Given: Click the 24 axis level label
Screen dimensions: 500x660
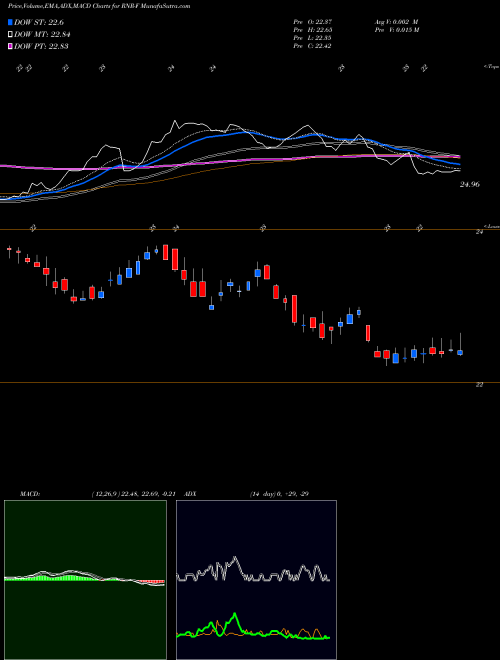Looking at the screenshot, I should pyautogui.click(x=479, y=232).
